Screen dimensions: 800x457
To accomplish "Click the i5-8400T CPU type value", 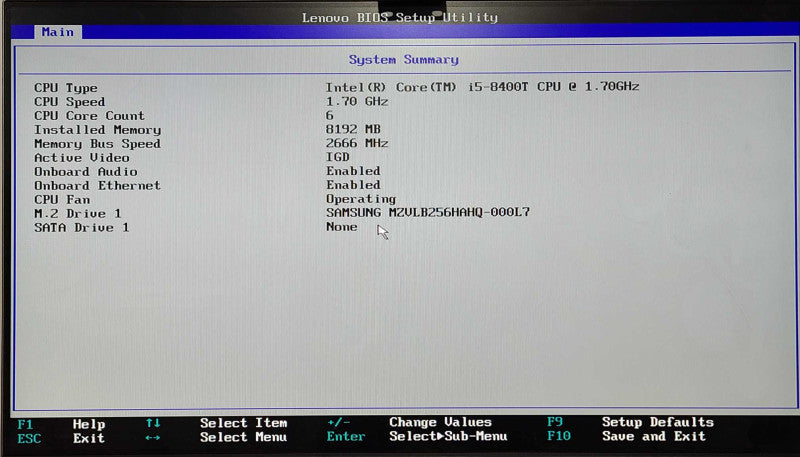I will click(x=482, y=87).
